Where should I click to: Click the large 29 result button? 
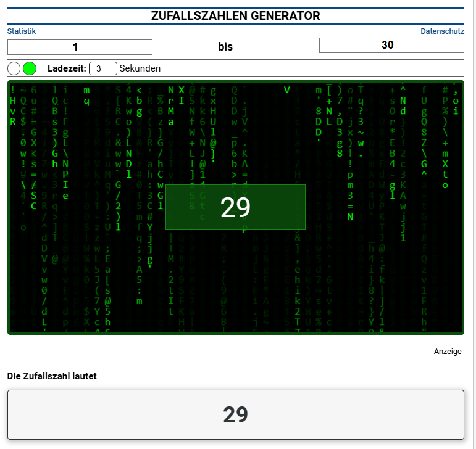click(x=235, y=414)
